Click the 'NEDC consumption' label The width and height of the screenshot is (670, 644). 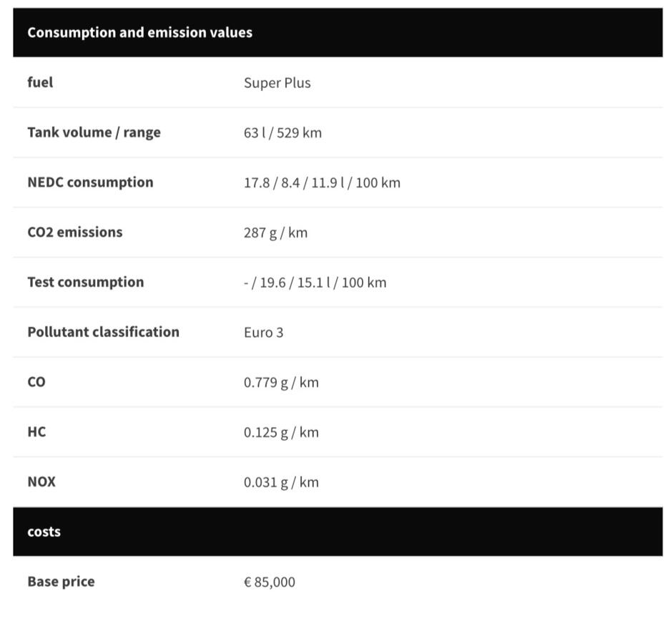click(x=90, y=182)
